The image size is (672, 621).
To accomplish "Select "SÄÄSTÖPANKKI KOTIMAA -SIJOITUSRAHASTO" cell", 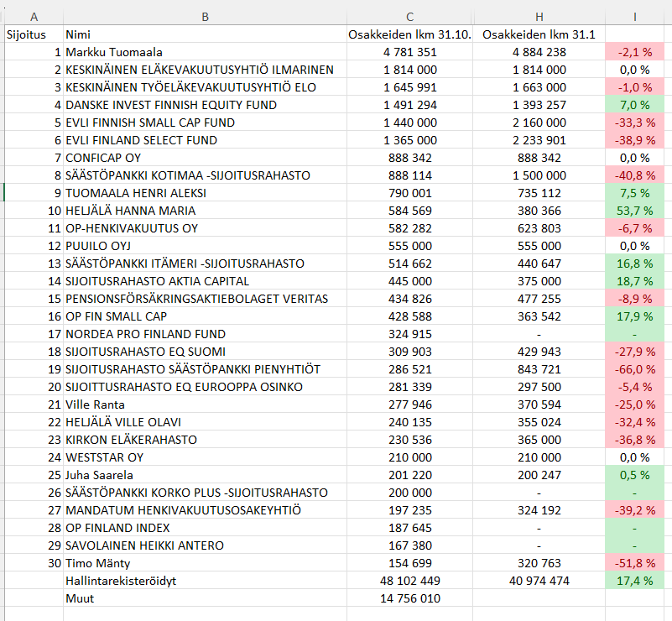I will [x=205, y=175].
